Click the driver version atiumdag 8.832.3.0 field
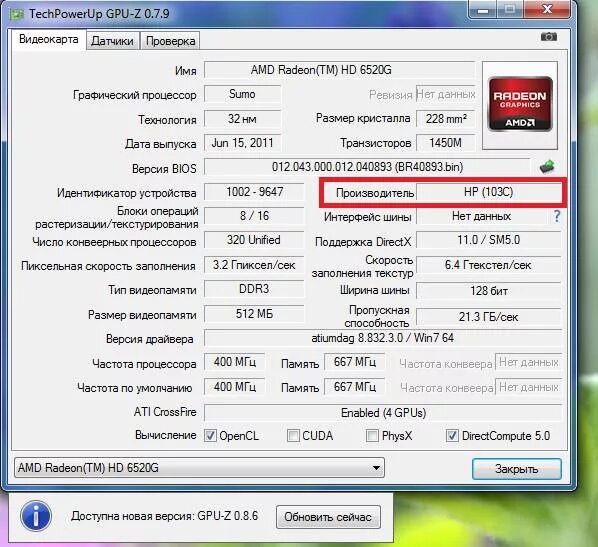The image size is (598, 547). [x=383, y=338]
